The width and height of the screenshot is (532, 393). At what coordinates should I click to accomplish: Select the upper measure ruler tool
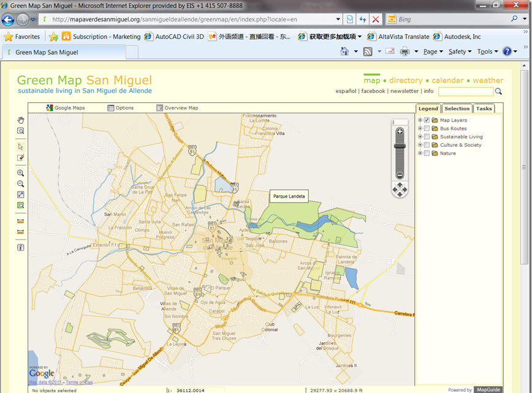(x=21, y=221)
